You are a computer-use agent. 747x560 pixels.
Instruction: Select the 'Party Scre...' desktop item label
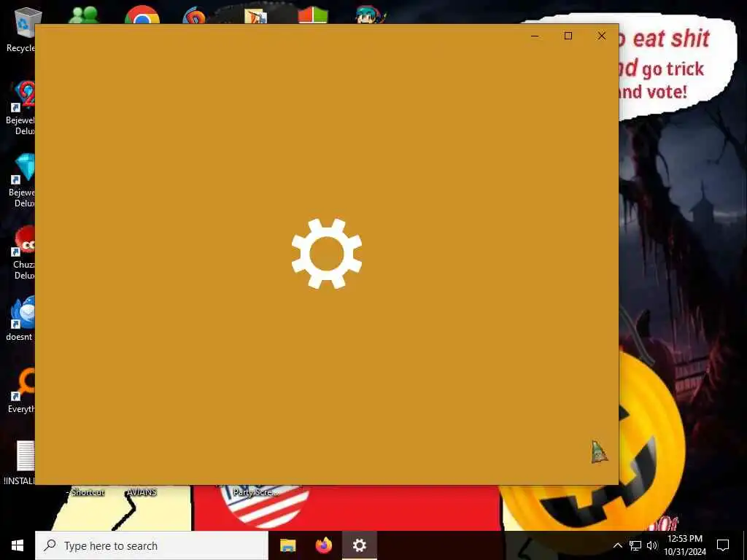256,492
